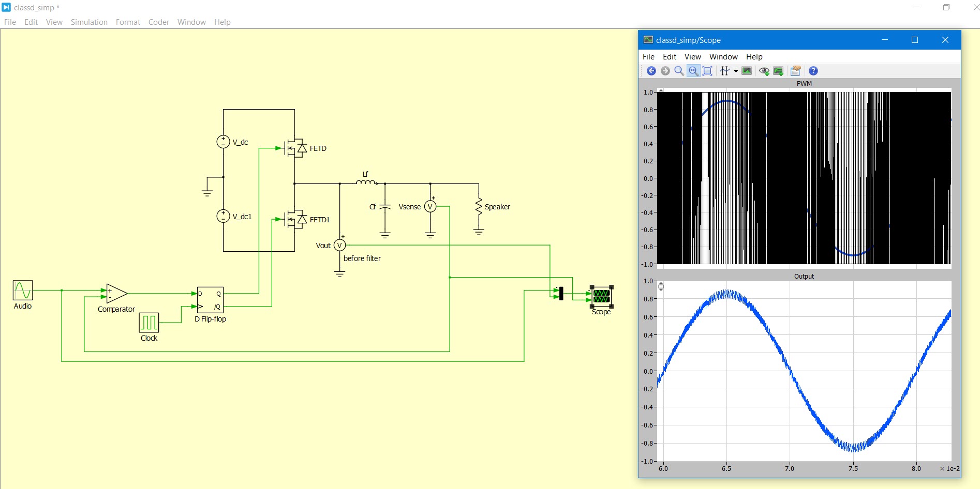This screenshot has width=980, height=489.
Task: Select the Comparator block
Action: (117, 293)
